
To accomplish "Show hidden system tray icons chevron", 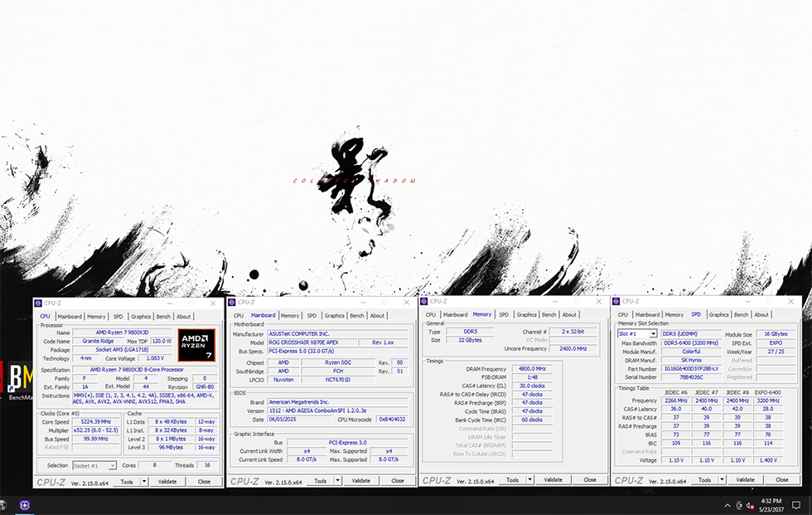I will pyautogui.click(x=727, y=505).
